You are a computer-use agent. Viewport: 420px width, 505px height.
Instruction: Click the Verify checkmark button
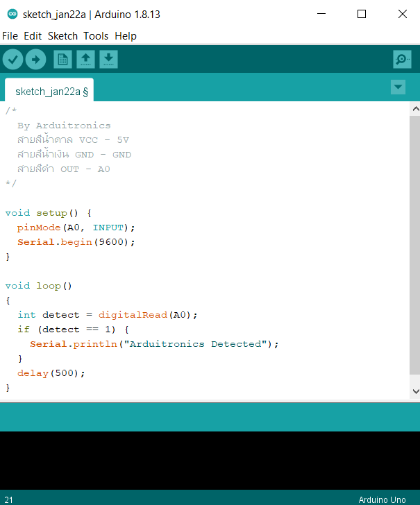(x=13, y=59)
